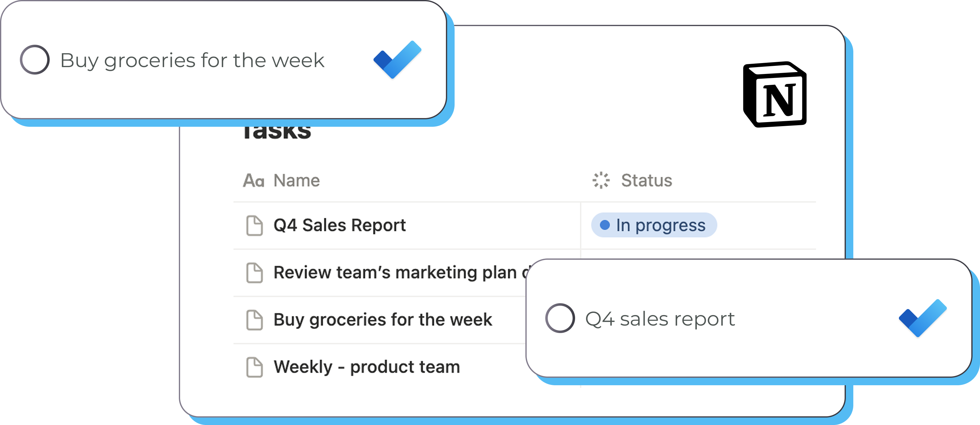Open 'Buy groceries for the week' table row

coord(382,320)
